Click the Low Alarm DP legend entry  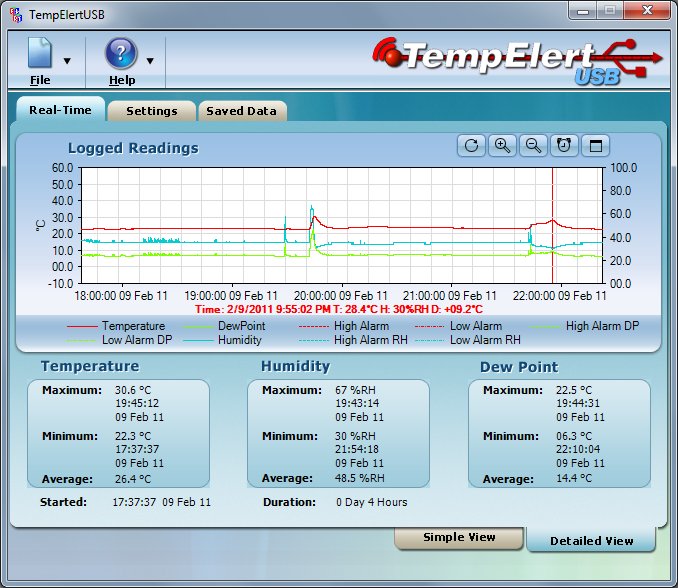120,340
